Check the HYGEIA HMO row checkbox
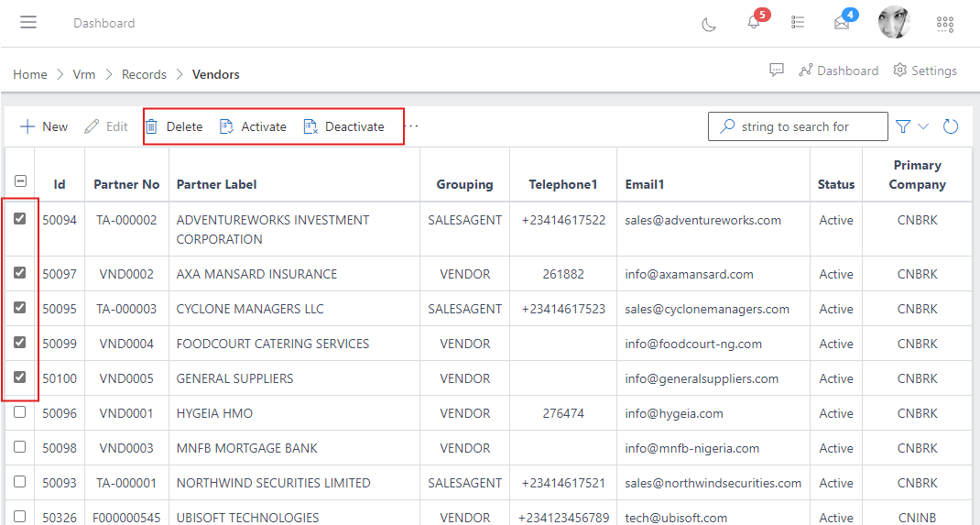 pyautogui.click(x=20, y=412)
